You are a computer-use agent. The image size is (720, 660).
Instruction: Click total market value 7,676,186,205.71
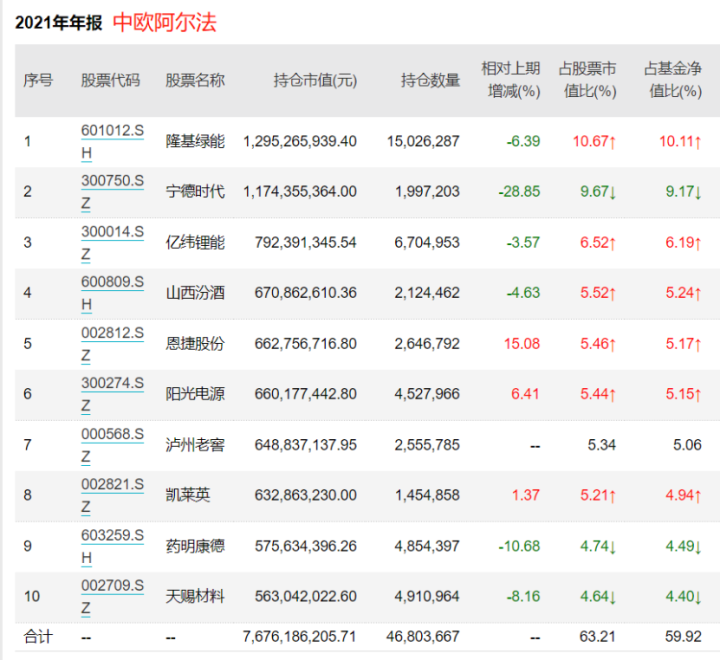(x=300, y=637)
